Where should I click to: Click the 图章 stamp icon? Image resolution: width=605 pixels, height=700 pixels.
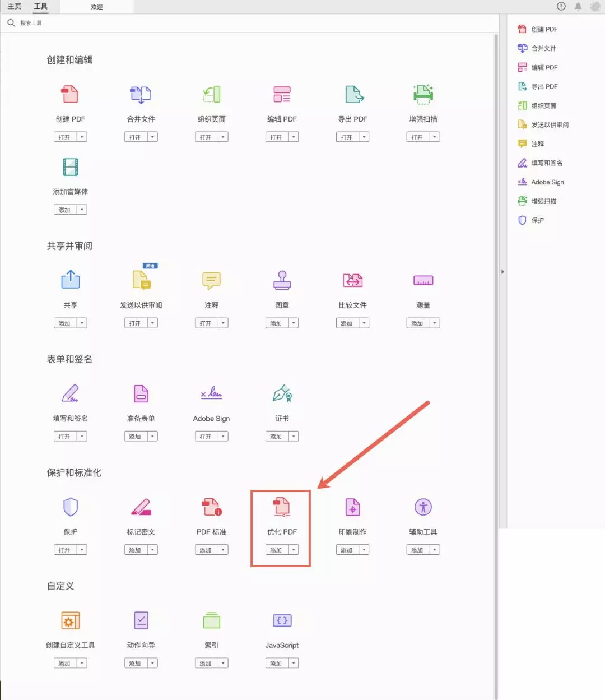282,280
